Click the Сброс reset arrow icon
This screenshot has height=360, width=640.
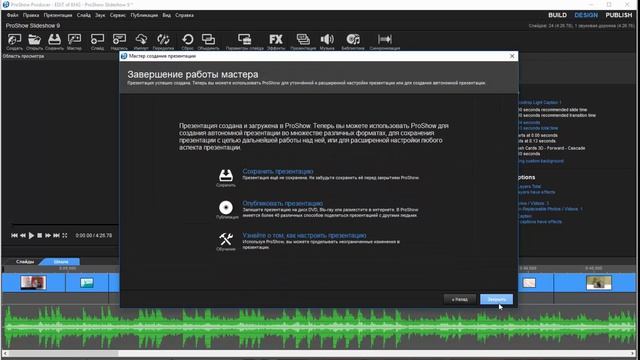point(187,40)
